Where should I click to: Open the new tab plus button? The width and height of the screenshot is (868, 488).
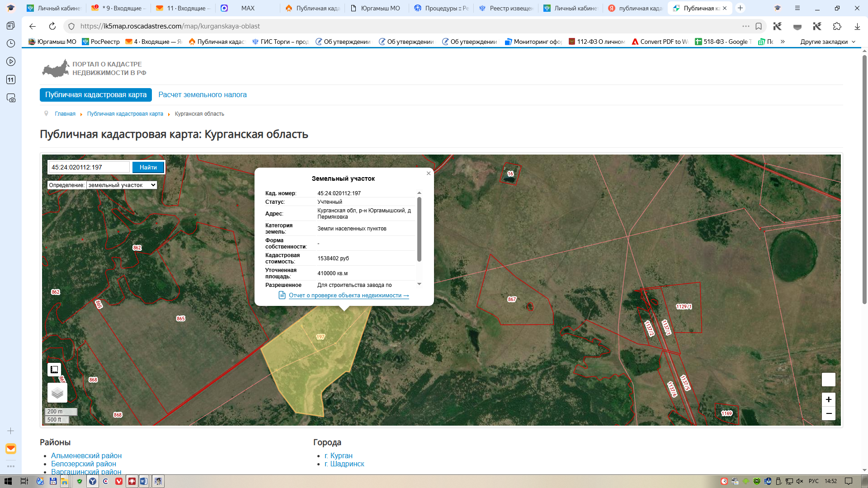click(x=740, y=8)
